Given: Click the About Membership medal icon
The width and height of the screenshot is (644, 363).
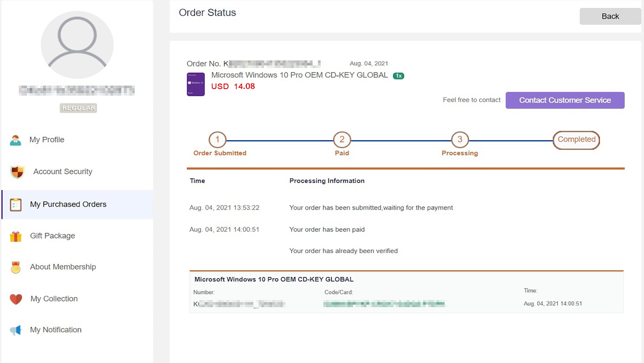Looking at the screenshot, I should point(16,267).
